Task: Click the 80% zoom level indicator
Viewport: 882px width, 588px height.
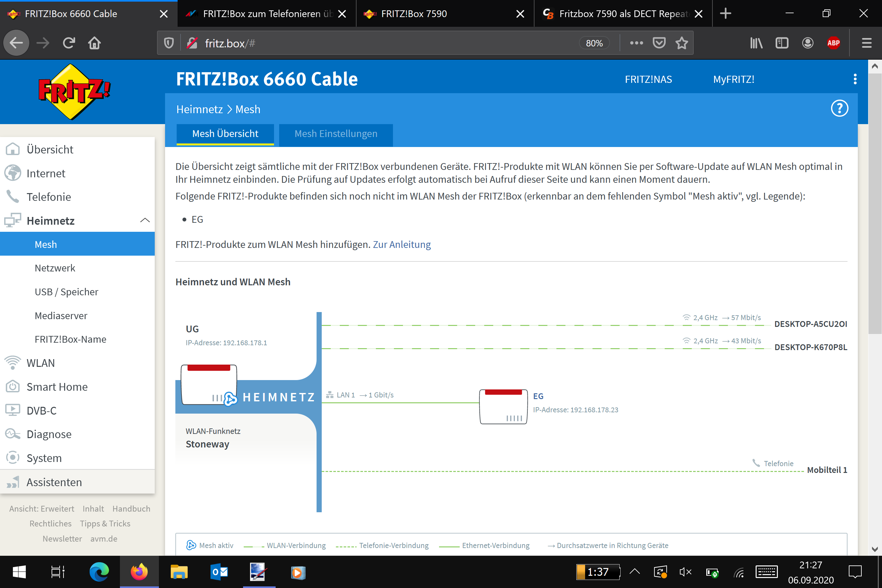Action: click(594, 43)
